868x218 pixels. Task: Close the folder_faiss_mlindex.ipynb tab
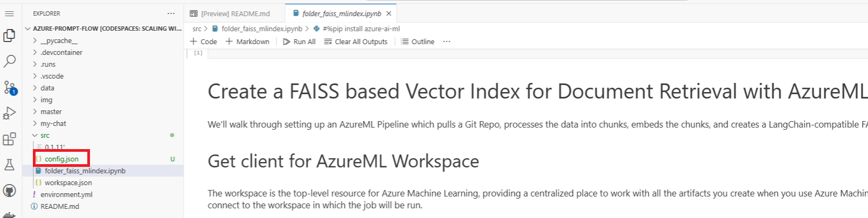[388, 13]
